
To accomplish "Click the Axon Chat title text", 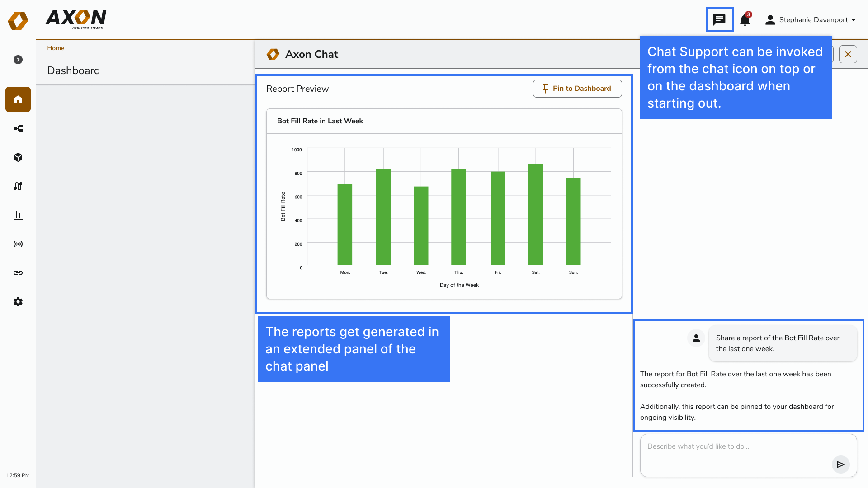I will (x=311, y=54).
